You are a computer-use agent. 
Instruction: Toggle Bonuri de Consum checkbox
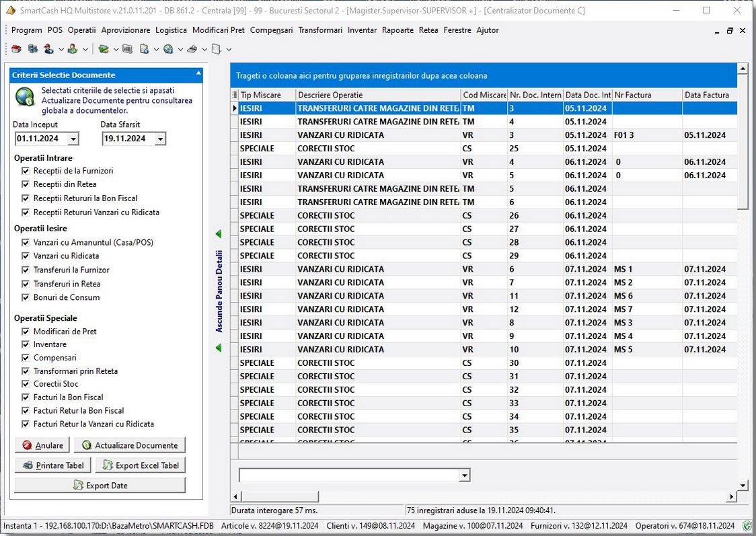point(26,297)
